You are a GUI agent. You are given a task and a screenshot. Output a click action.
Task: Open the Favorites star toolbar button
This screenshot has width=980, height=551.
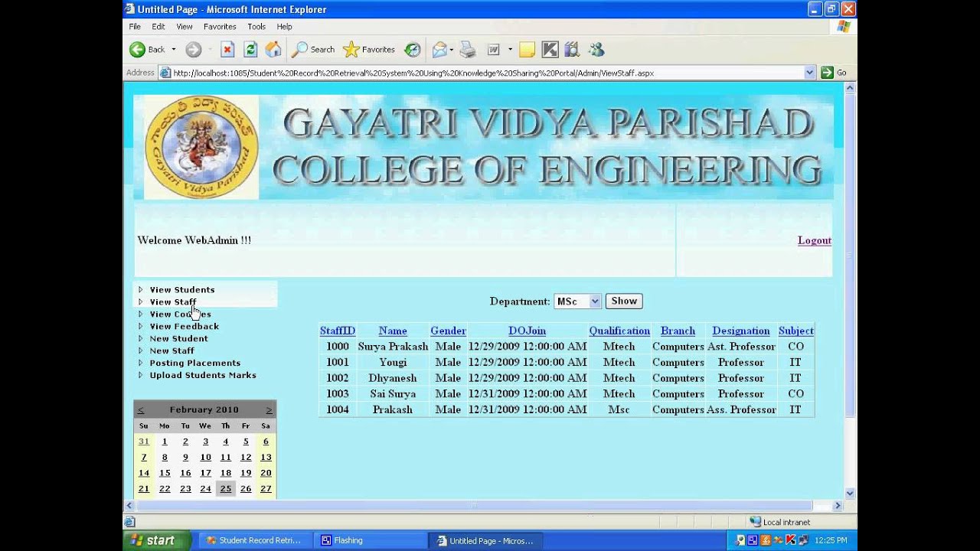pos(369,50)
